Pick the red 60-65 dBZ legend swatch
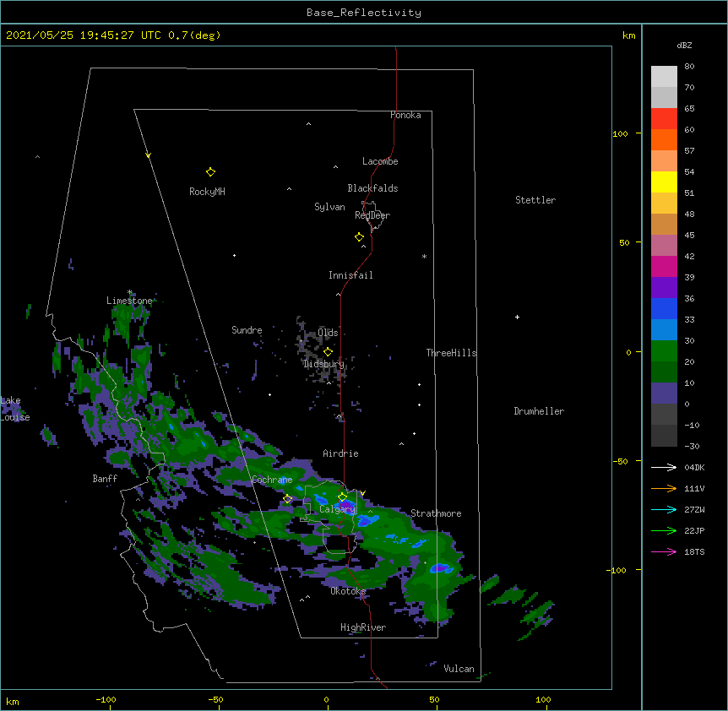This screenshot has width=728, height=711. 664,118
